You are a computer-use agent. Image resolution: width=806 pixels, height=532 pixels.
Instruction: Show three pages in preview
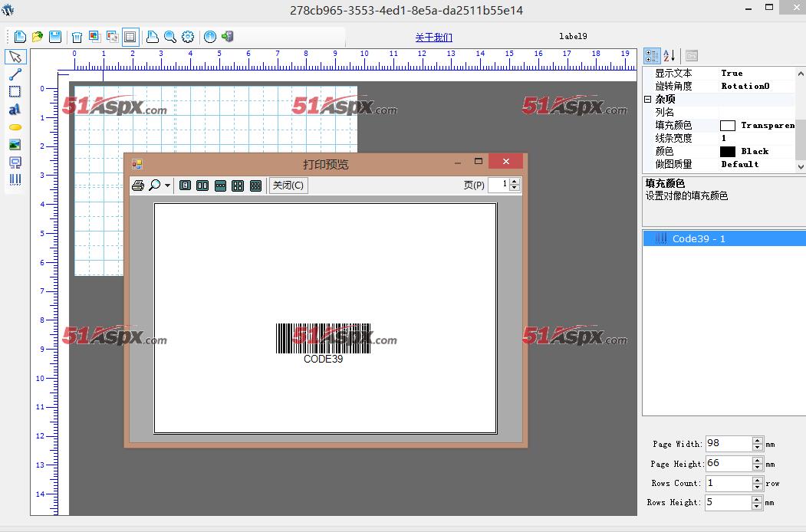[220, 186]
